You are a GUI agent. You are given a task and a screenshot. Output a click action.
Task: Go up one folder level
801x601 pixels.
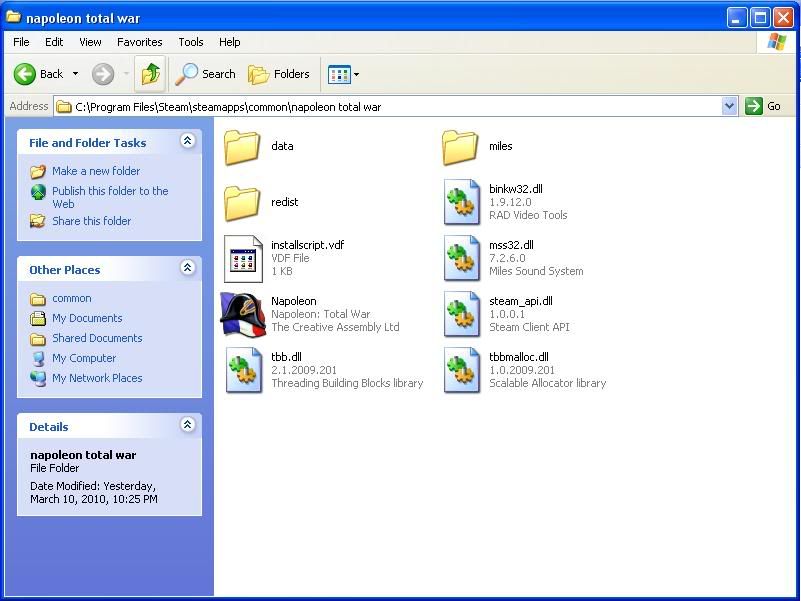(x=151, y=75)
